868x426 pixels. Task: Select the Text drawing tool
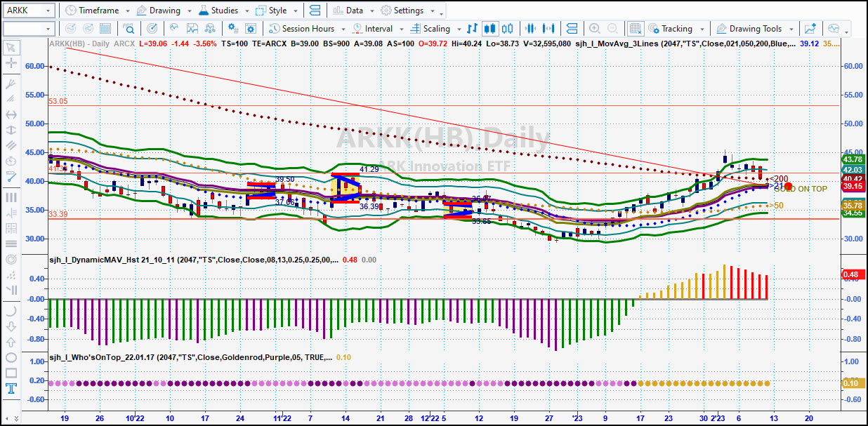pyautogui.click(x=11, y=388)
